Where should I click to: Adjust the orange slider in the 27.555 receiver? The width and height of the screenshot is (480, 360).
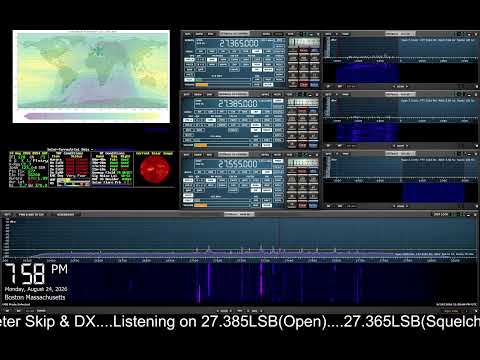[x=201, y=206]
